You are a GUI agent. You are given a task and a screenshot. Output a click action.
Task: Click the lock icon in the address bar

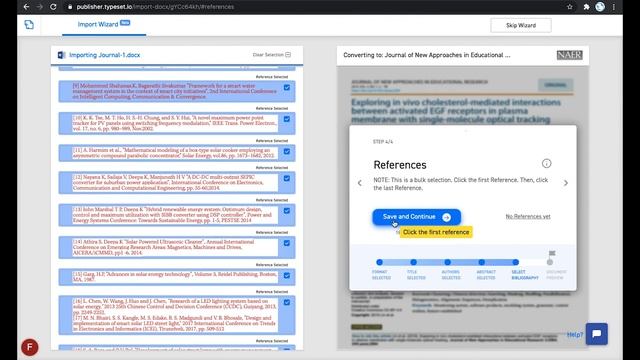[70, 7]
